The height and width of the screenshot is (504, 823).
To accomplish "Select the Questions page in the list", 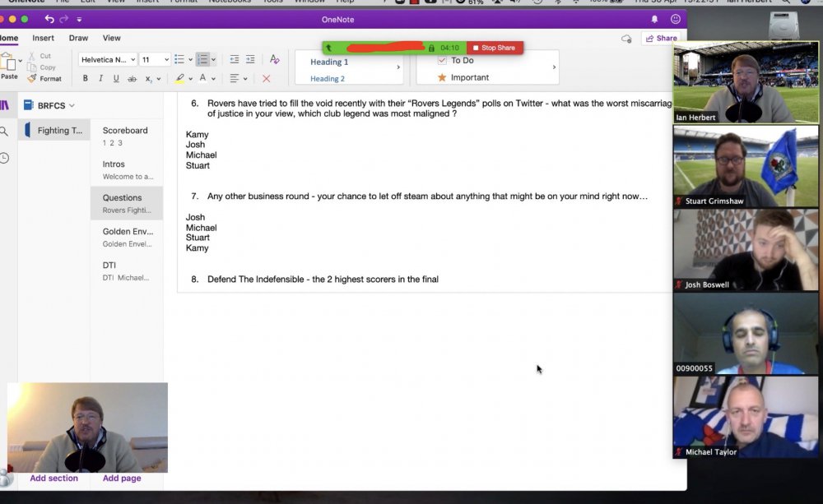I will pyautogui.click(x=127, y=203).
